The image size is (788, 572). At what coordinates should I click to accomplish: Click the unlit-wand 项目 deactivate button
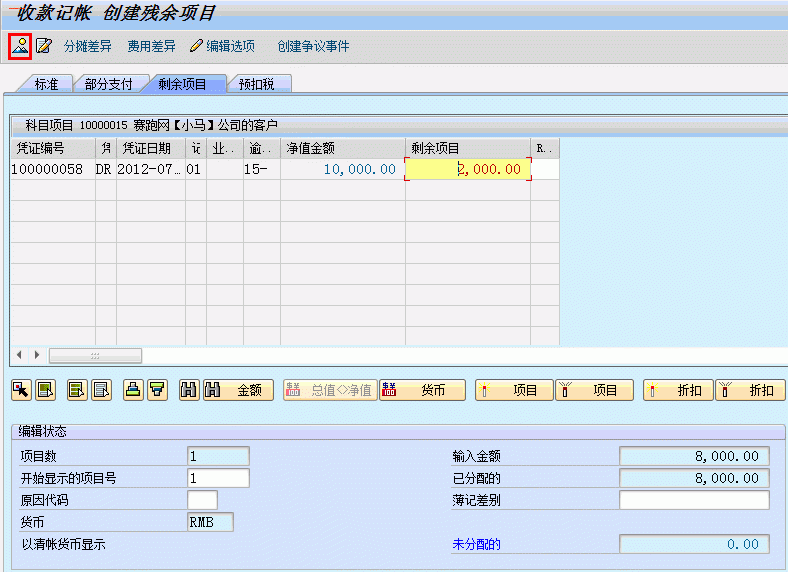595,390
